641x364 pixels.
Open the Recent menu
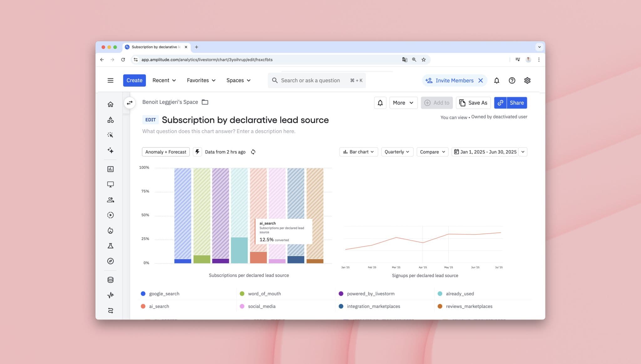(164, 80)
